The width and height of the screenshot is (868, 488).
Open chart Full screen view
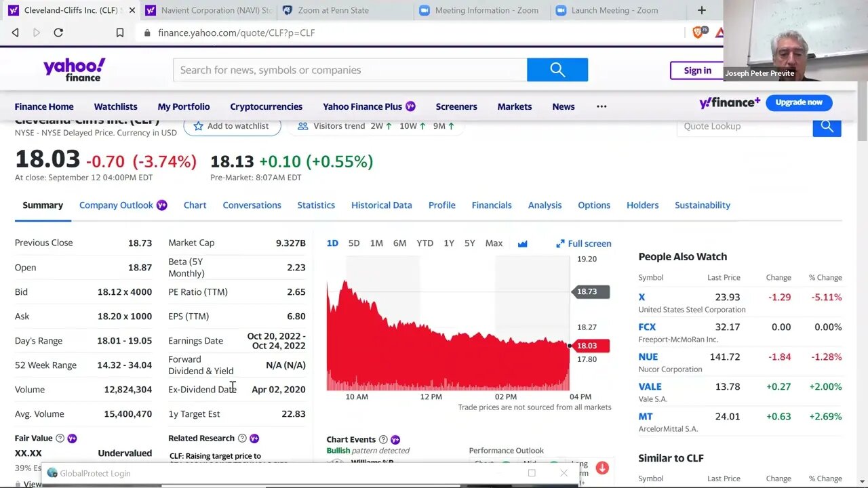pos(584,243)
